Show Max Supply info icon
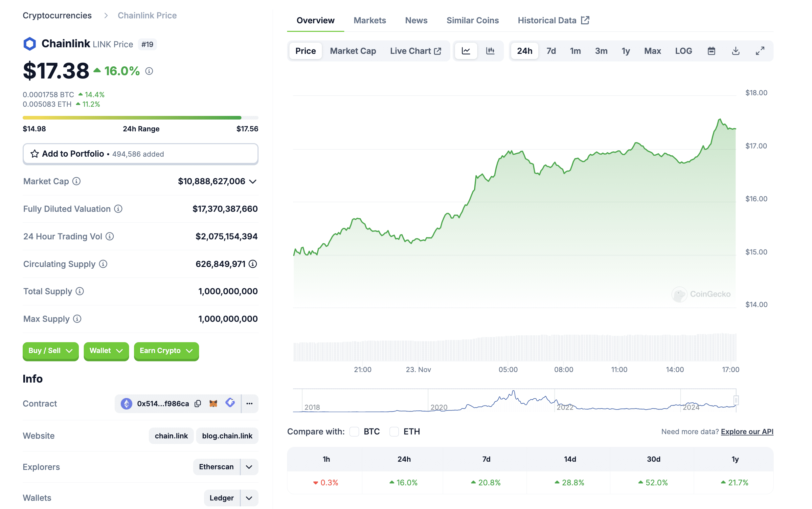 (77, 319)
